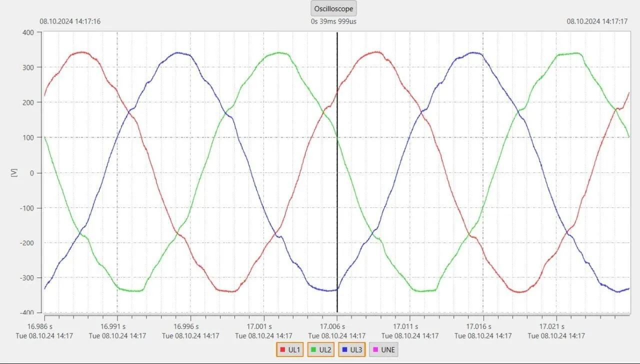This screenshot has height=364, width=640.
Task: Click the 0s 39ms 999us duration text
Action: tap(333, 21)
